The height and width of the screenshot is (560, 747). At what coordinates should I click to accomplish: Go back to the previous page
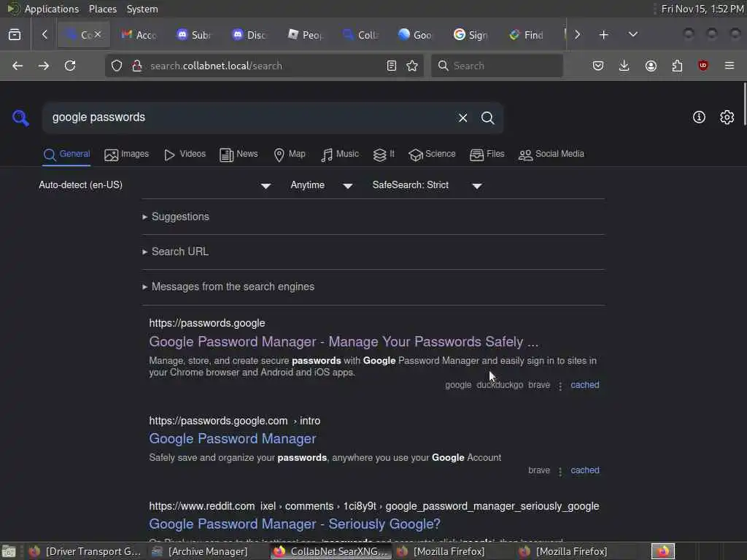[x=18, y=66]
